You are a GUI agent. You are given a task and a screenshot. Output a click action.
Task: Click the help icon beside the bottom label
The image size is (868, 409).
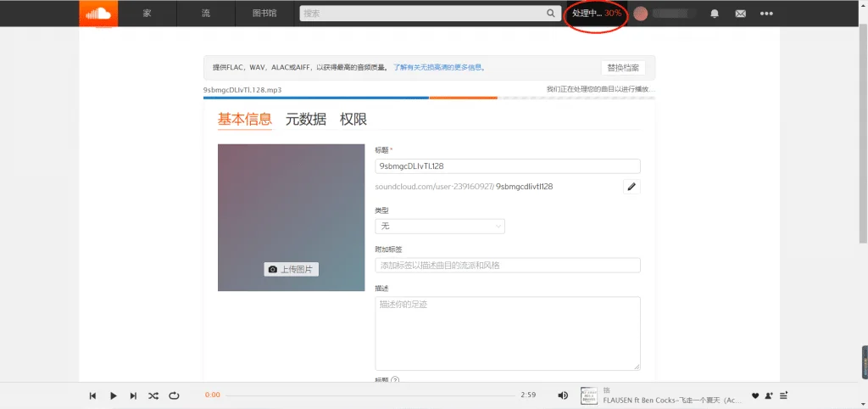395,380
